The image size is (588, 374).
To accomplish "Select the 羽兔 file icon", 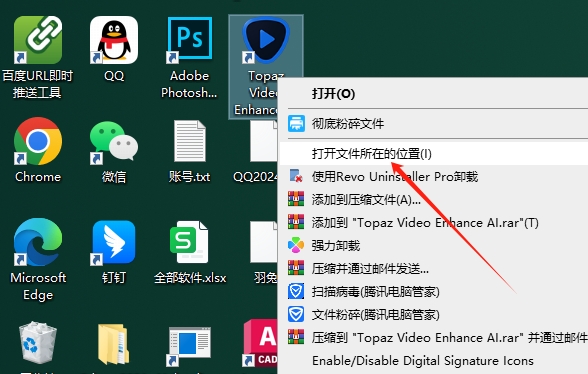I will pos(264,242).
